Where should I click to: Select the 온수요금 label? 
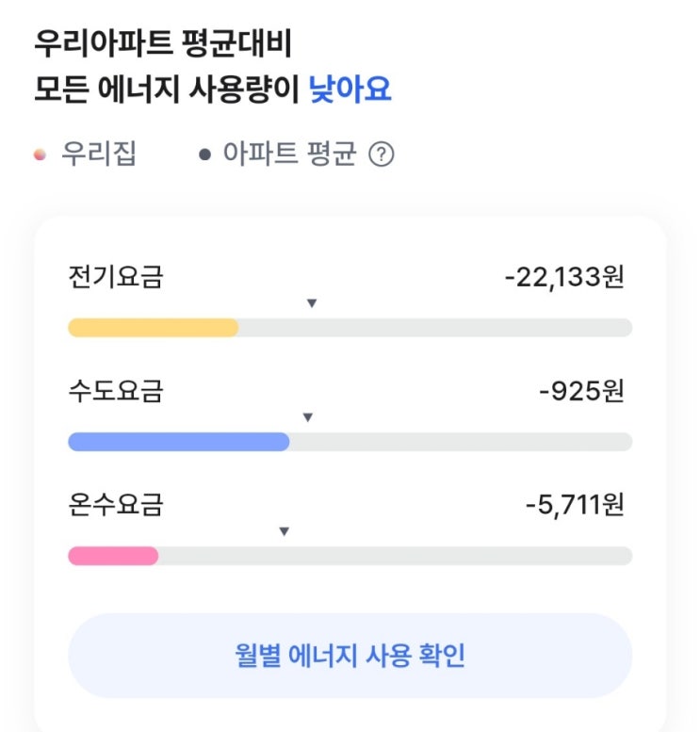pos(116,505)
